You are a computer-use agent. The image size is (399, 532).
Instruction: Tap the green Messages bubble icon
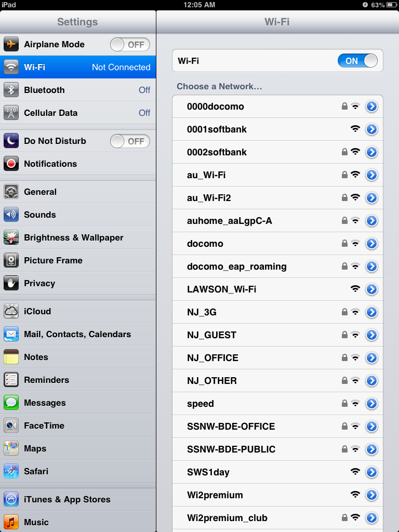tap(11, 403)
